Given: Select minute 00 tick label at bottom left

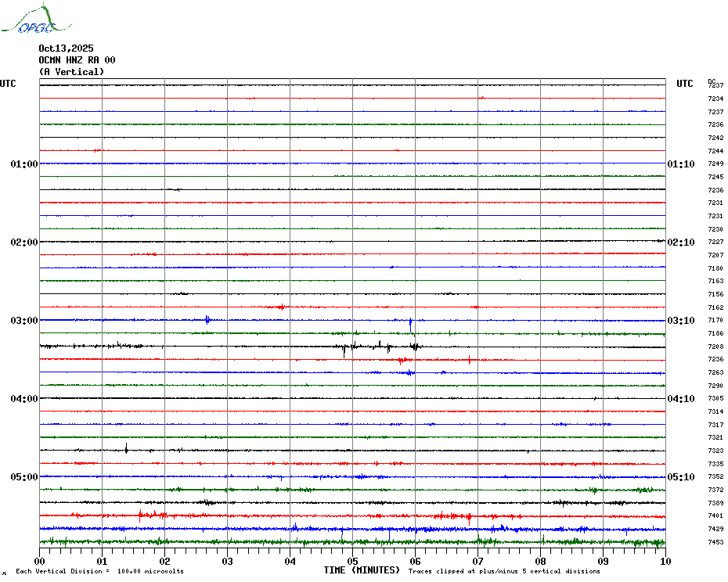Looking at the screenshot, I should (x=40, y=561).
